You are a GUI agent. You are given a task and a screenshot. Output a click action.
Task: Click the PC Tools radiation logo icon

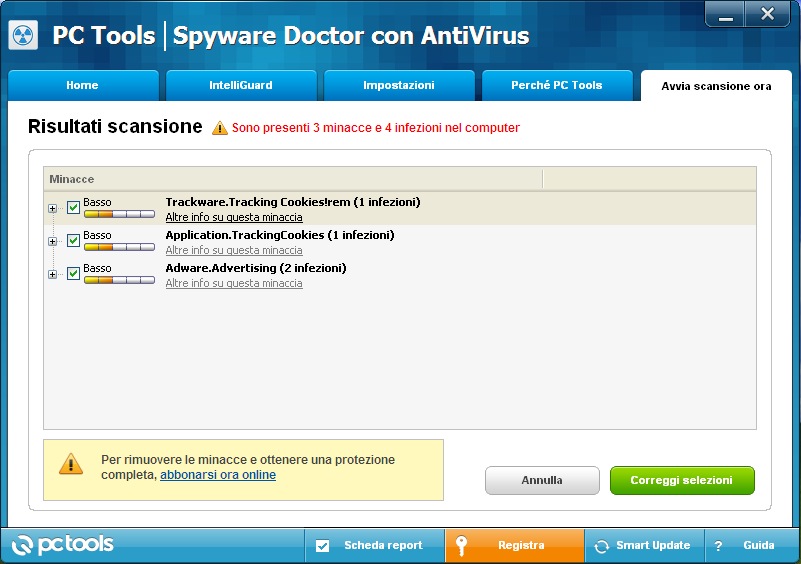(23, 36)
